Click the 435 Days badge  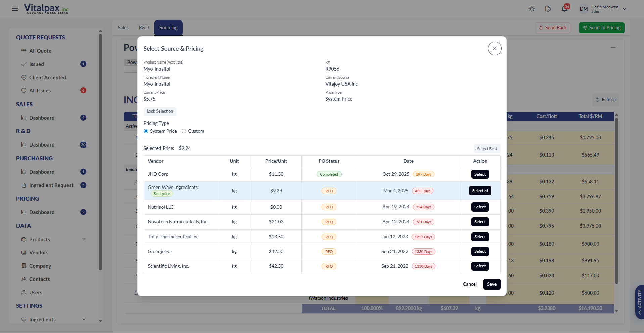422,191
